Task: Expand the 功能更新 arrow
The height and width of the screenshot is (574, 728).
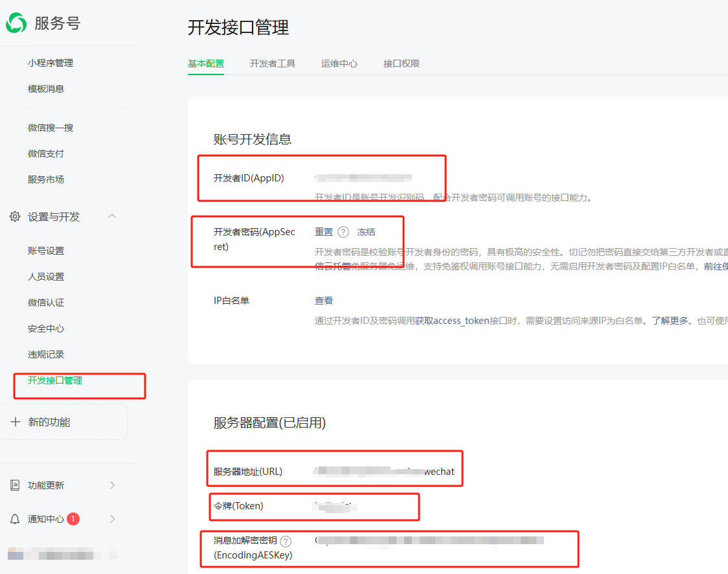Action: (112, 485)
